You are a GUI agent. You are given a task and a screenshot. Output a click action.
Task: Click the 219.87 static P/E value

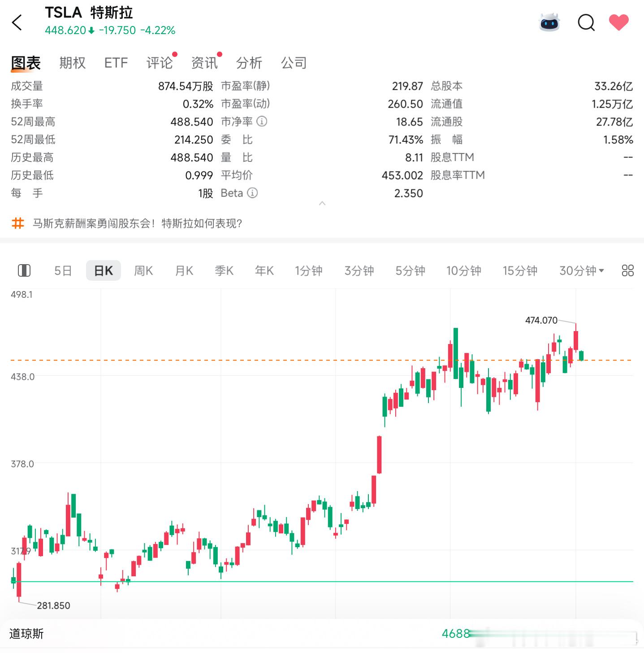[407, 86]
